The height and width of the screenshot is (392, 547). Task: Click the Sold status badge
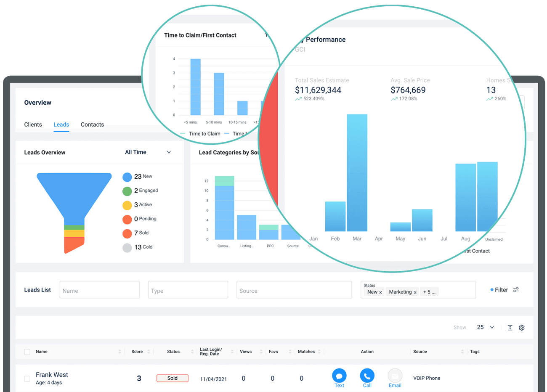172,378
